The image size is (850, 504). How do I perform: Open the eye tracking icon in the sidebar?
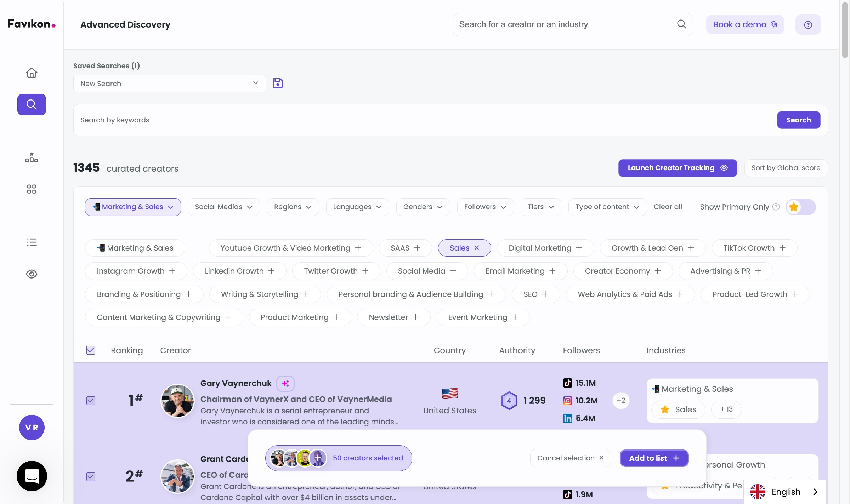click(x=32, y=274)
